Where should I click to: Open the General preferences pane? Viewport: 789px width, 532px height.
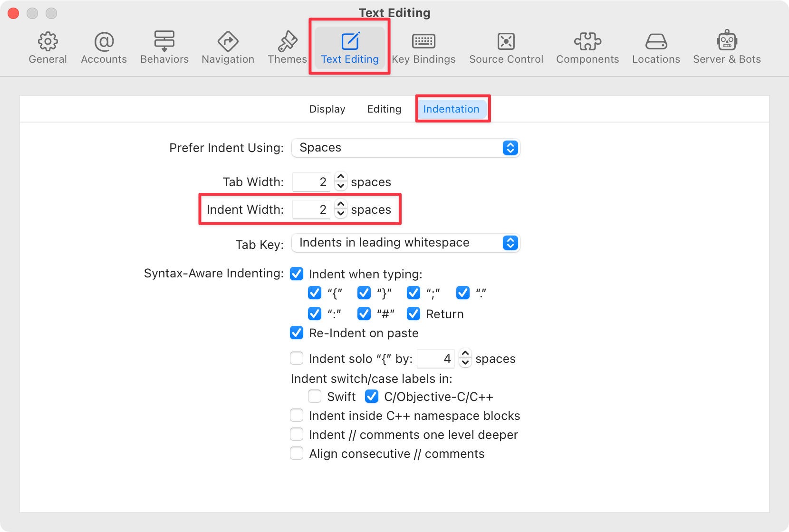(x=48, y=48)
